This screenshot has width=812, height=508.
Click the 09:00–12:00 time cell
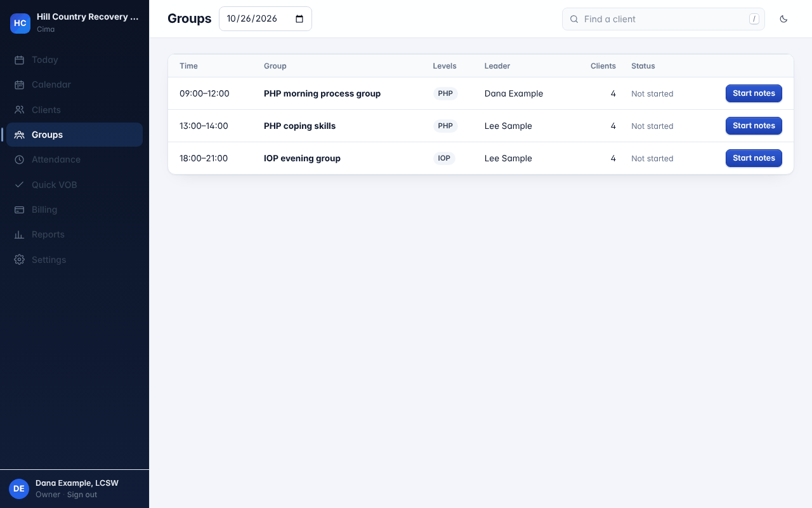pyautogui.click(x=204, y=93)
